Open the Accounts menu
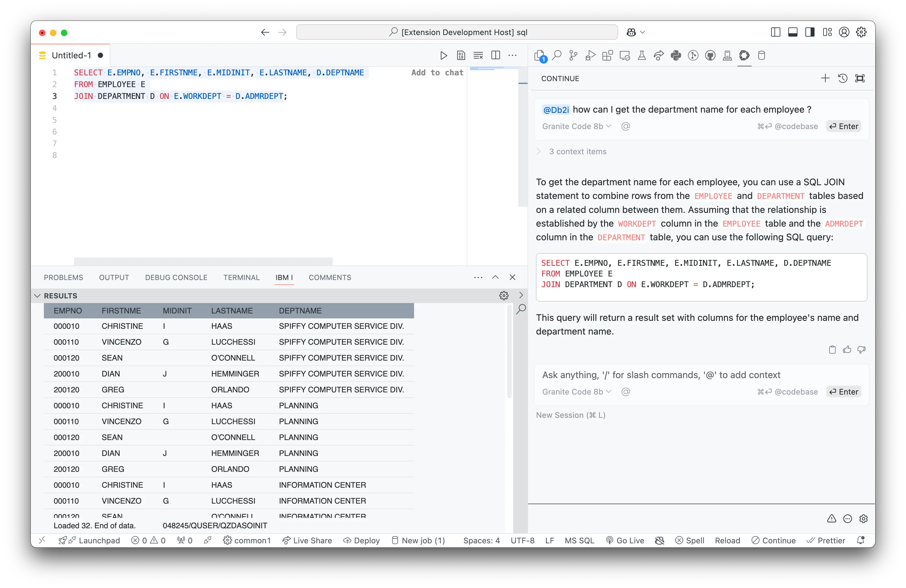 844,32
